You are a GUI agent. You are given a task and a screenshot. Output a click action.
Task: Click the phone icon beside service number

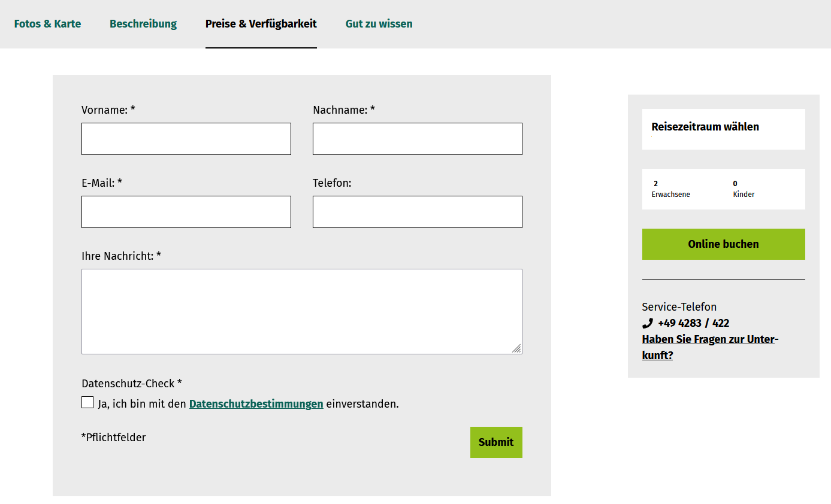tap(647, 323)
